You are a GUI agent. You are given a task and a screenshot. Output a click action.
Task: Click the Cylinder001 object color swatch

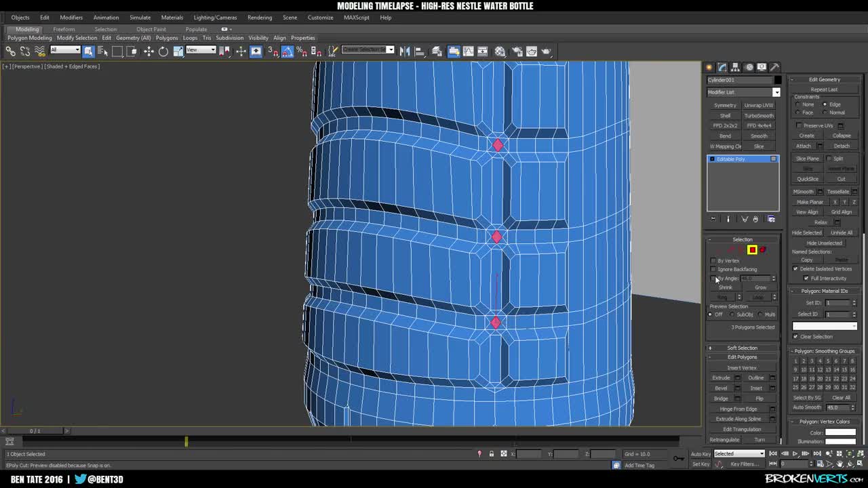tap(778, 80)
